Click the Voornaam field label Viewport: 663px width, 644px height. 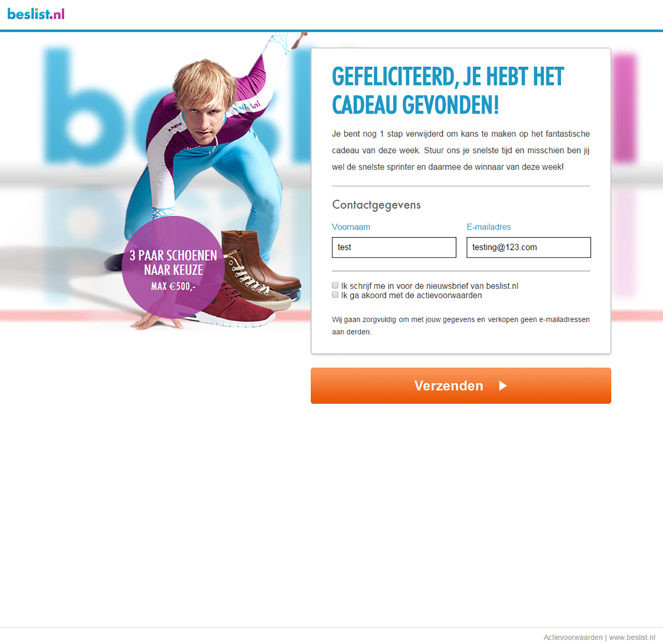[x=351, y=227]
